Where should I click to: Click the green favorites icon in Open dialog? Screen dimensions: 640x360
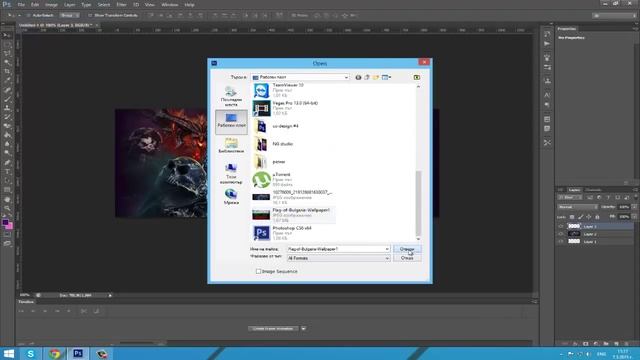click(x=417, y=77)
